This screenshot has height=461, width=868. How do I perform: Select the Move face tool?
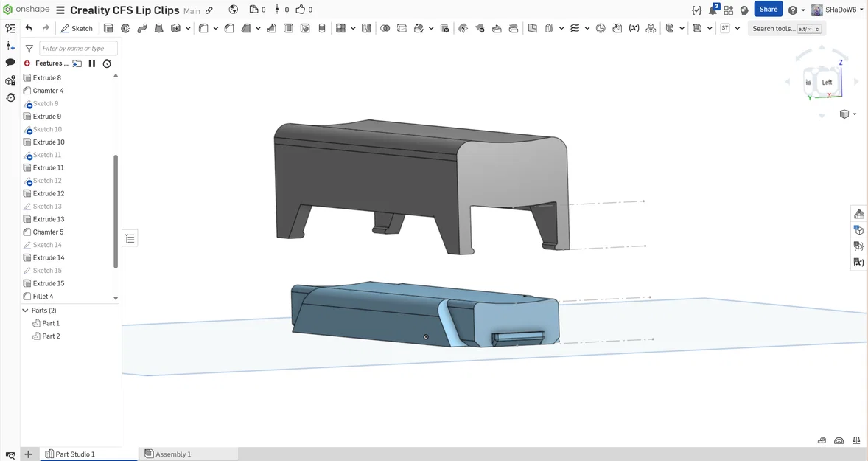tap(497, 28)
